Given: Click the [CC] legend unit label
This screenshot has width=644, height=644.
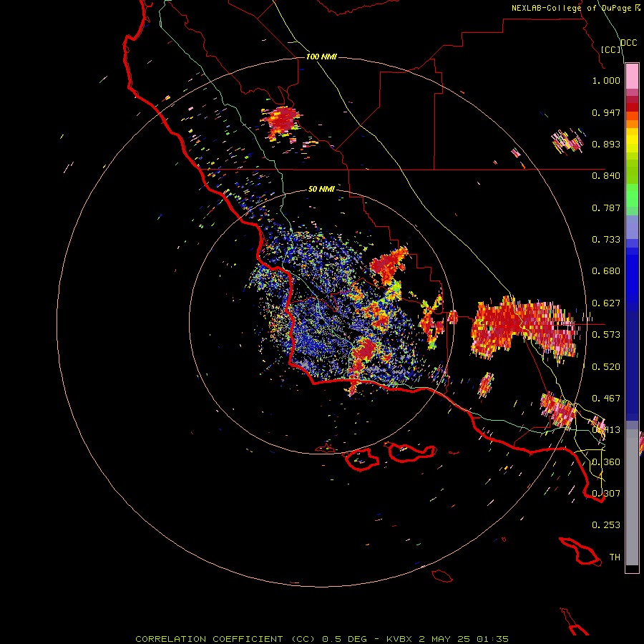Looking at the screenshot, I should (611, 49).
